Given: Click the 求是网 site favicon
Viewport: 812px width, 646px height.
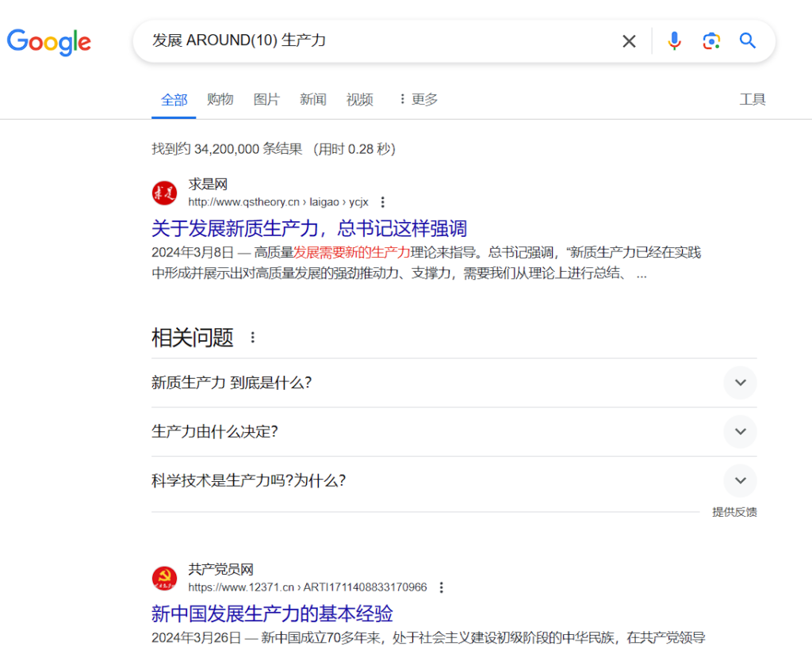Looking at the screenshot, I should (164, 193).
